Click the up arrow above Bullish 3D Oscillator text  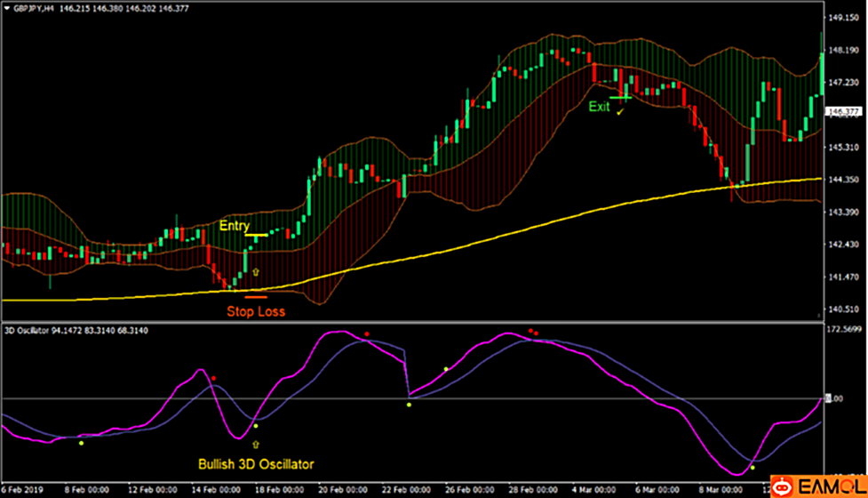(x=257, y=444)
